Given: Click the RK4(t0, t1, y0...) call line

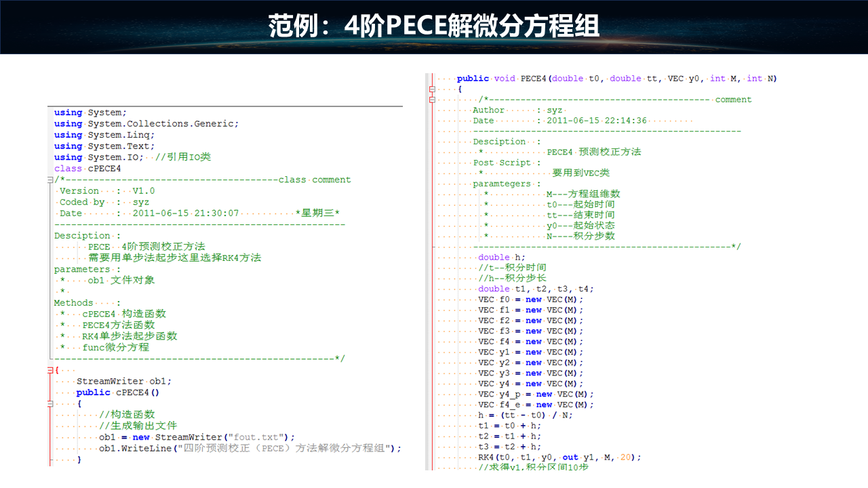Looking at the screenshot, I should pos(559,457).
